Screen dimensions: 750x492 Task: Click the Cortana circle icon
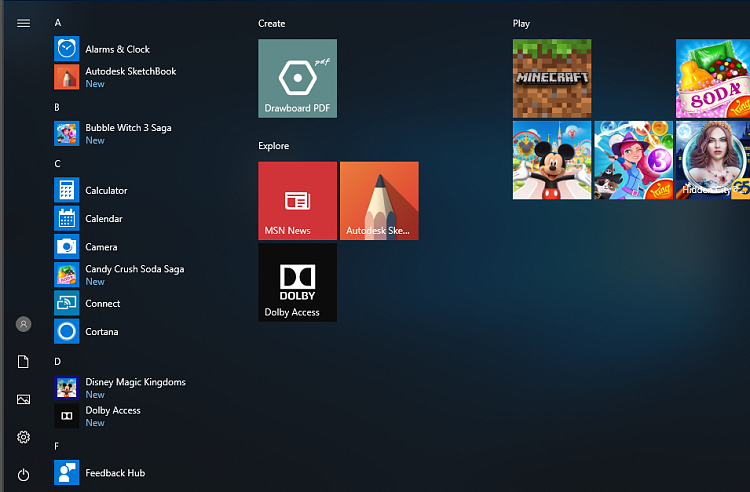pos(66,331)
